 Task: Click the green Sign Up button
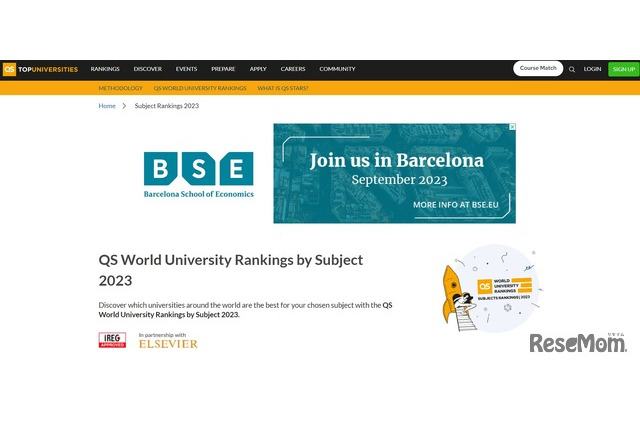(623, 69)
